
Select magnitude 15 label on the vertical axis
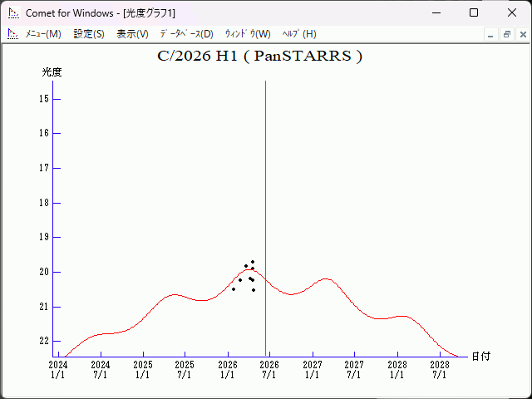point(44,99)
